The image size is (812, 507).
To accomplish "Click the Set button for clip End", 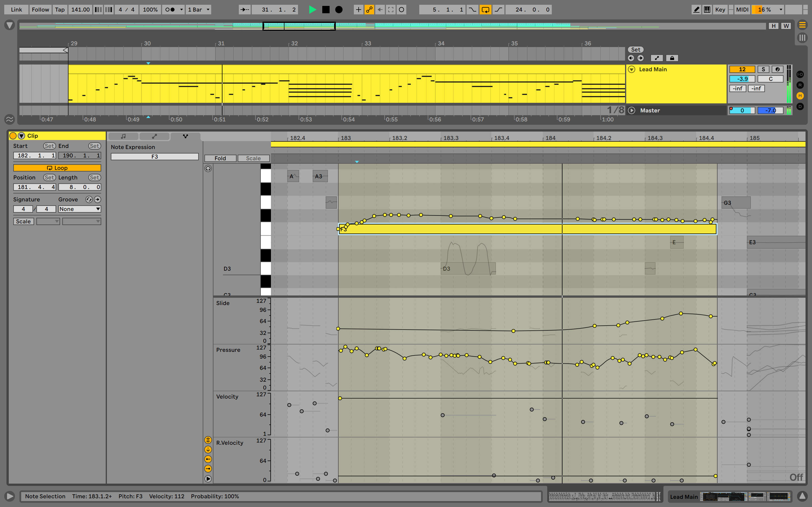I will coord(94,145).
